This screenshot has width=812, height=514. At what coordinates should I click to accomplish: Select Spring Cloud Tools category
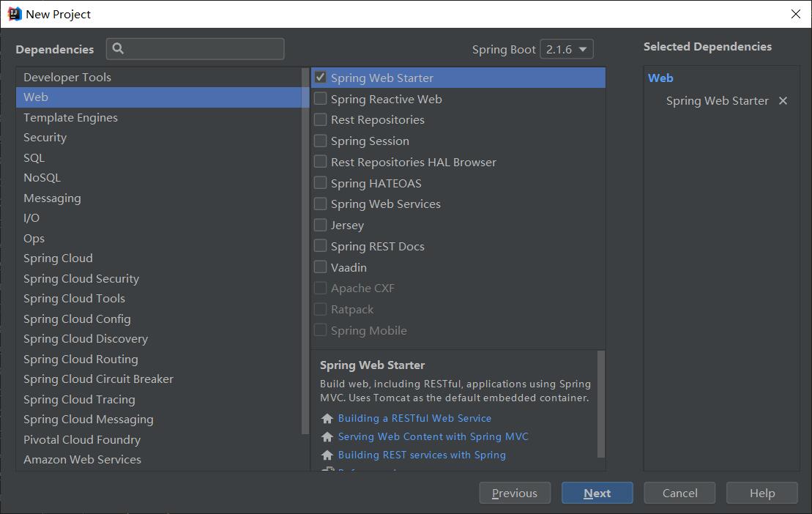[158, 299]
